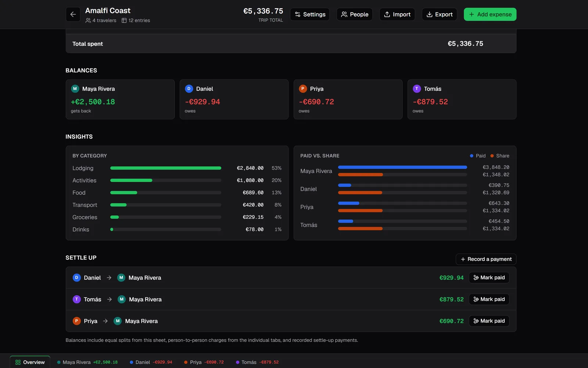Switch to the Overview tab
588x368 pixels.
coord(30,362)
